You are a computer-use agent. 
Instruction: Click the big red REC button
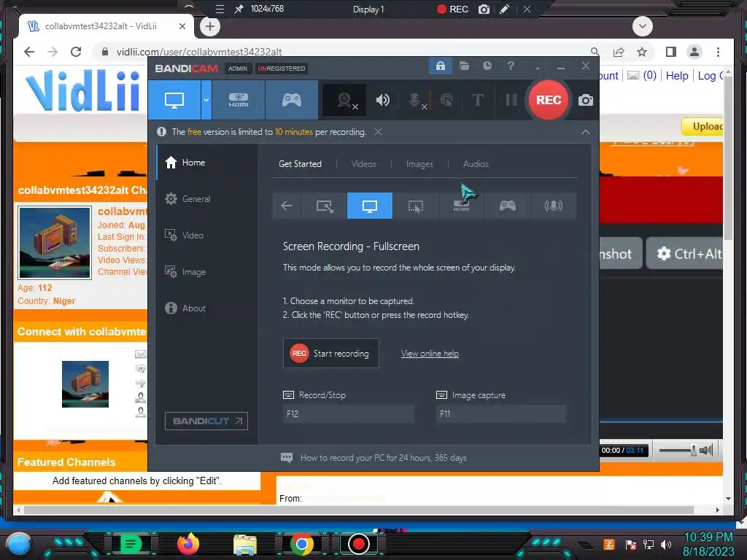pos(549,100)
